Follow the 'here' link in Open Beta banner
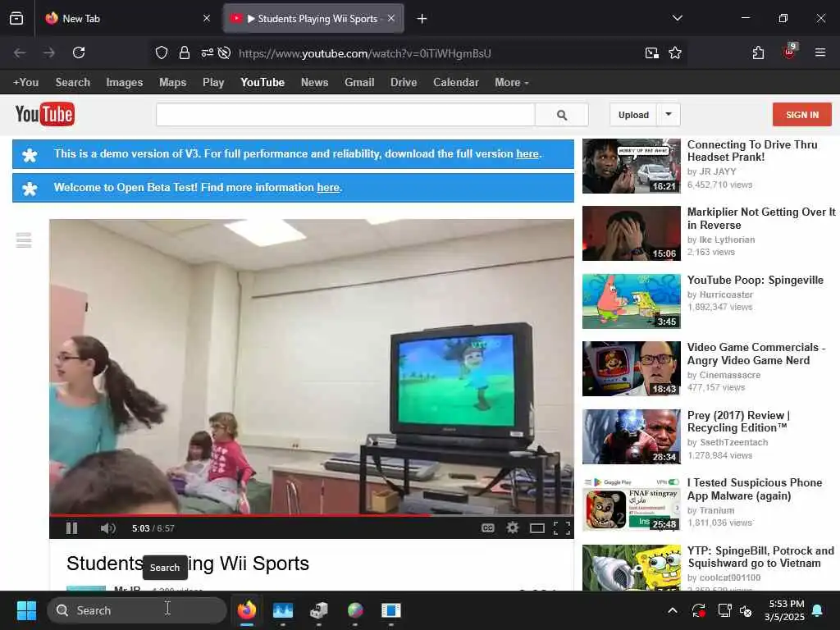Image resolution: width=840 pixels, height=630 pixels. pyautogui.click(x=328, y=188)
